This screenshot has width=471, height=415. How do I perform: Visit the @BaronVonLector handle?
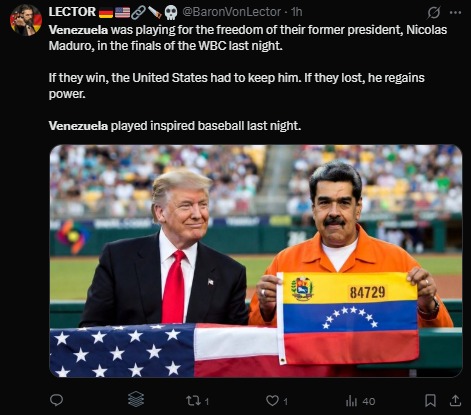[x=231, y=12]
